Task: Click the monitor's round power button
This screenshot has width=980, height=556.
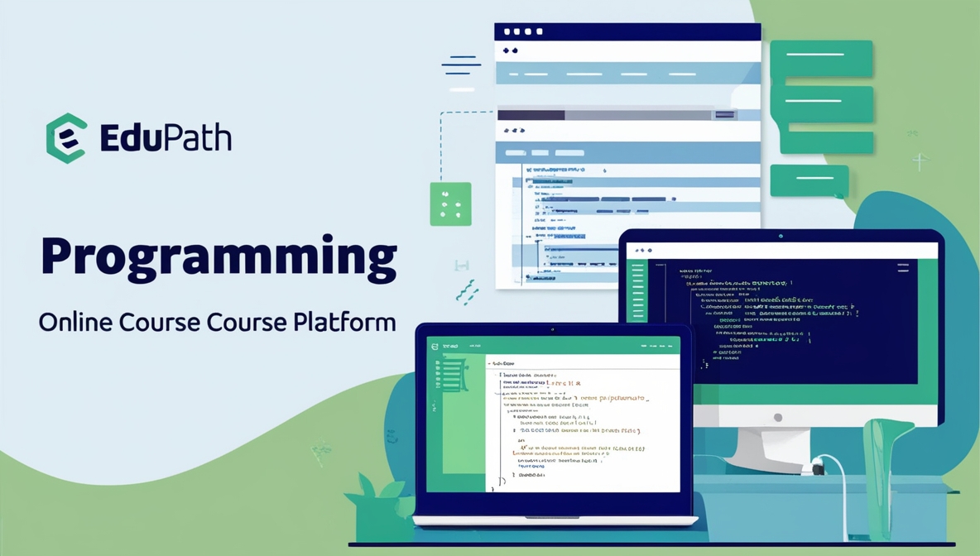Action: click(777, 417)
